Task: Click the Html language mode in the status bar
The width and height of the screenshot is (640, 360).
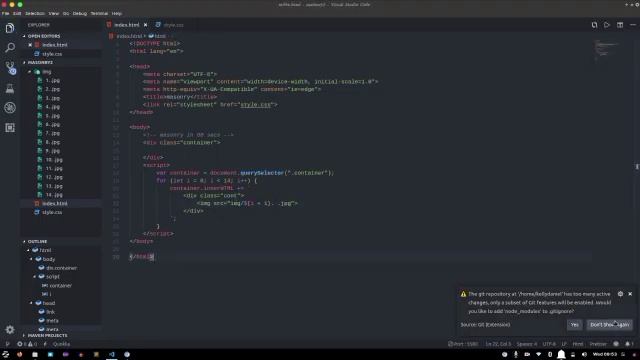Action: 578,344
